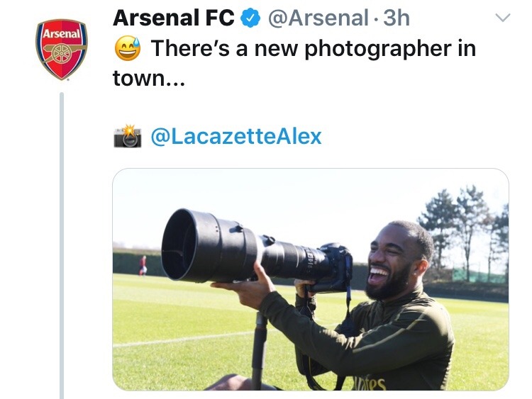This screenshot has height=399, width=532.
Task: Click the grey thread connector line
Action: [62, 245]
